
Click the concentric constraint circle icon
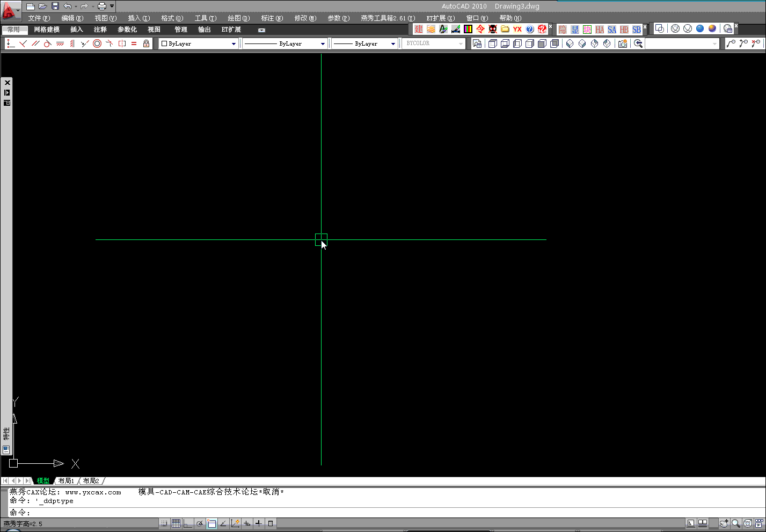point(97,43)
